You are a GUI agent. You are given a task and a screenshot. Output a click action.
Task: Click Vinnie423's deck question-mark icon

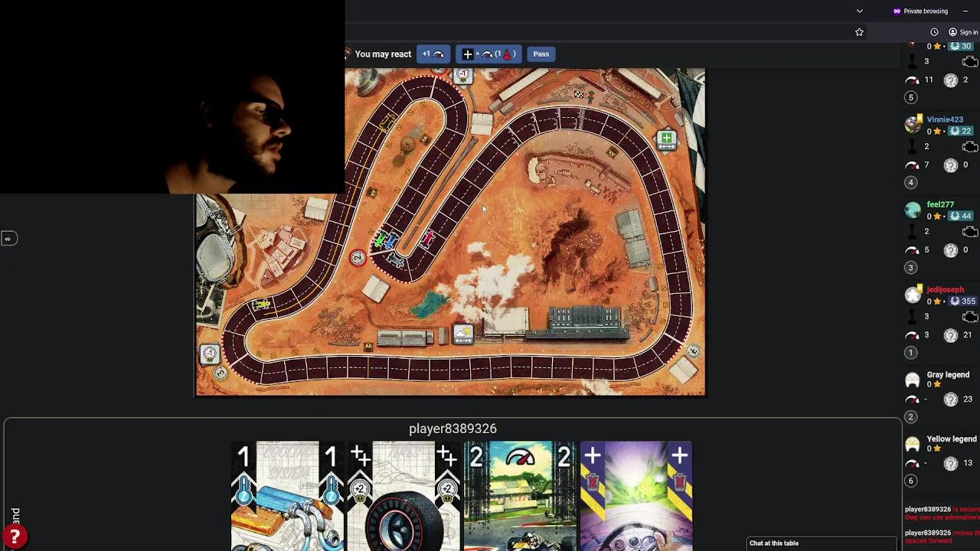point(951,165)
